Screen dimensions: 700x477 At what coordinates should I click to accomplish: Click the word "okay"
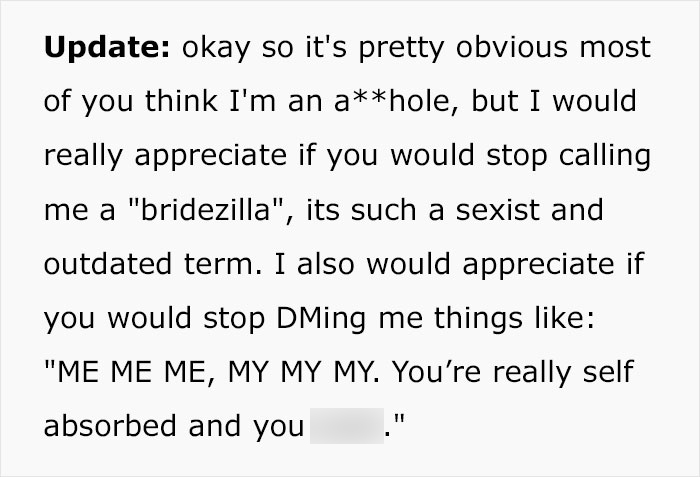(216, 47)
